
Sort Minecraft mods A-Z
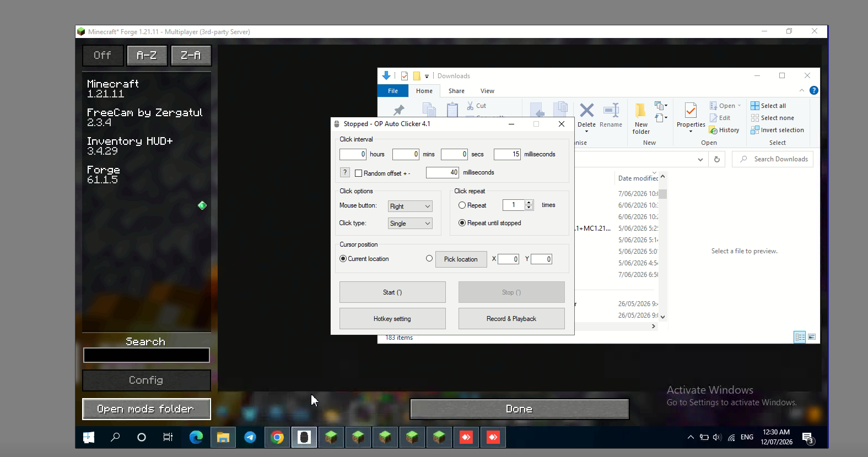point(147,55)
